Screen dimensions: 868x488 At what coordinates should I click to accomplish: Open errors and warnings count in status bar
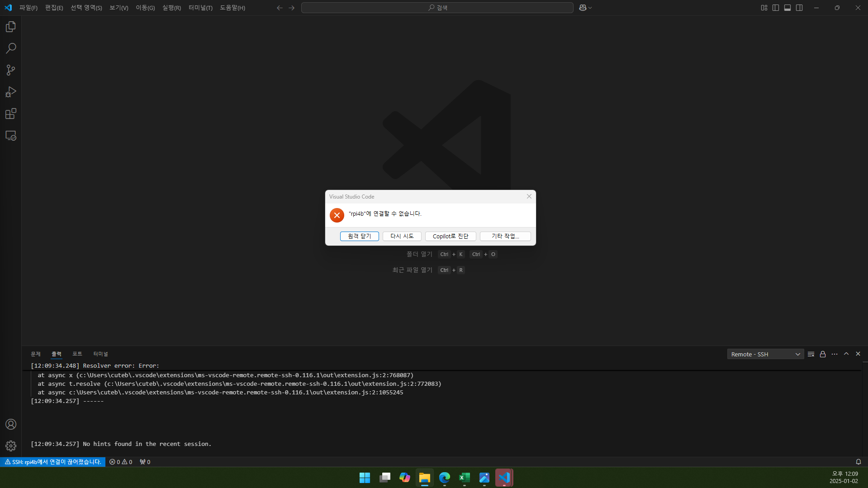121,462
